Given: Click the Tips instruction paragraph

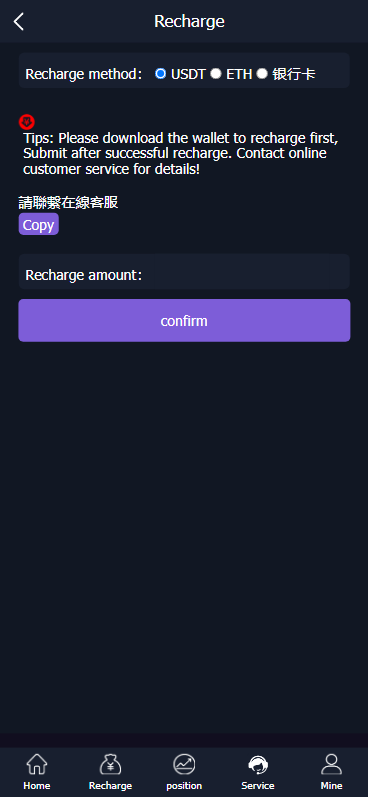Looking at the screenshot, I should click(x=181, y=154).
